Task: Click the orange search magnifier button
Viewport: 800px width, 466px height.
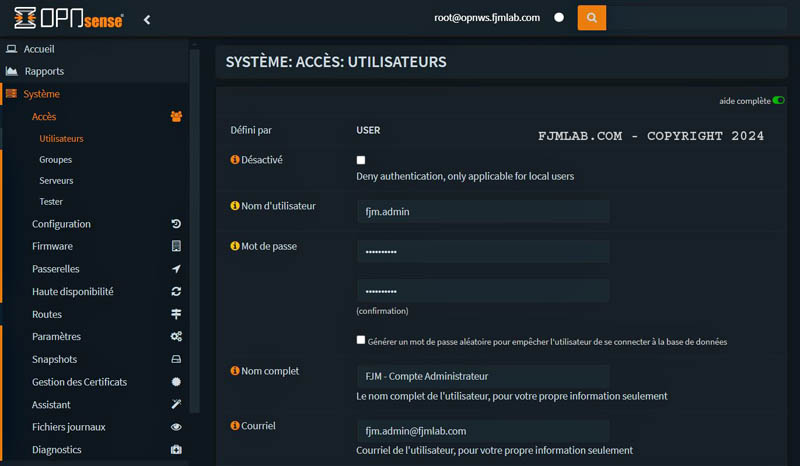Action: pyautogui.click(x=591, y=18)
